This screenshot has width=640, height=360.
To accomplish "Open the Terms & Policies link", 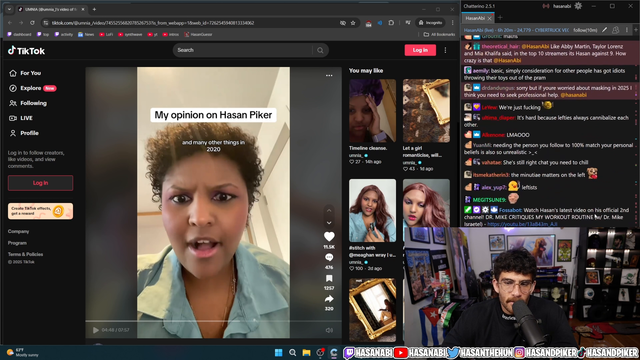I will 25,254.
